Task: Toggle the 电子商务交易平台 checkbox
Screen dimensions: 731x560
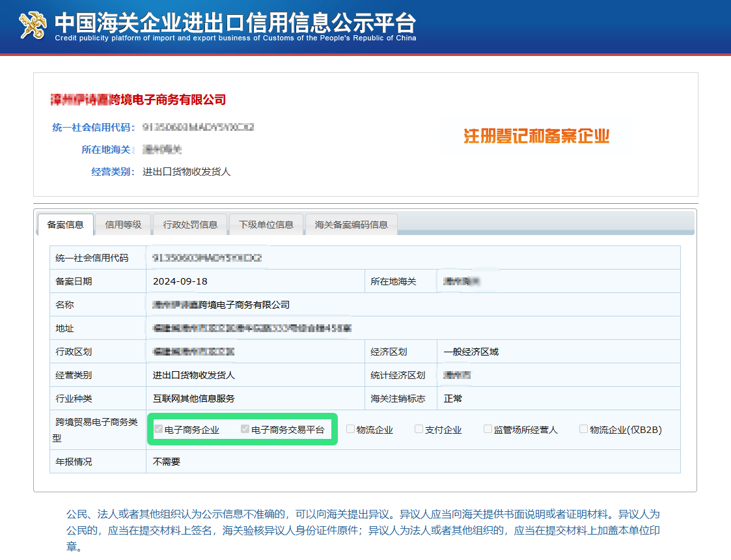Action: pos(245,429)
